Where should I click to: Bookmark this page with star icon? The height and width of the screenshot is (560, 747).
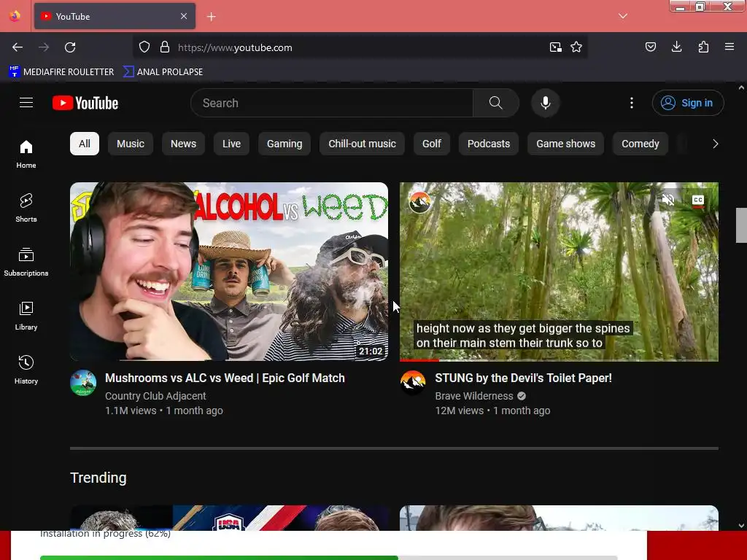[576, 47]
